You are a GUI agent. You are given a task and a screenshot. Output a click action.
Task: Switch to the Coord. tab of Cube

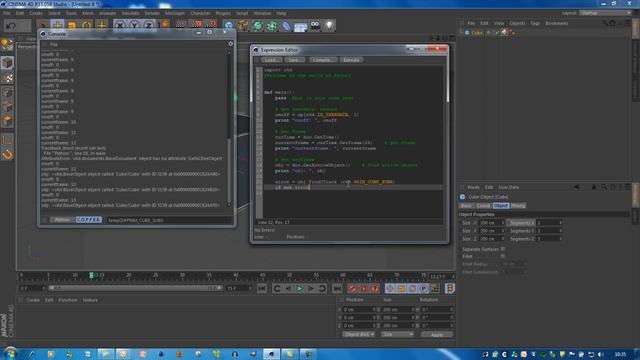click(483, 206)
